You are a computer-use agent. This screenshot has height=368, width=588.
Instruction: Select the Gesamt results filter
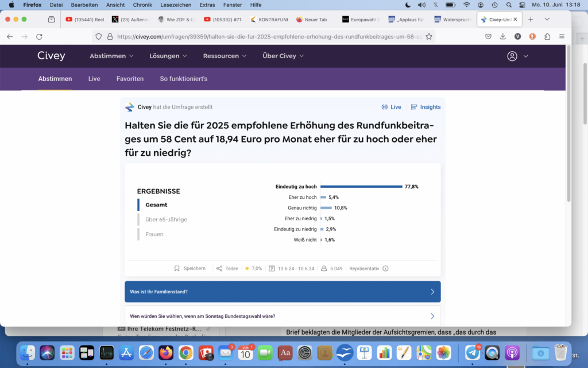pos(156,205)
